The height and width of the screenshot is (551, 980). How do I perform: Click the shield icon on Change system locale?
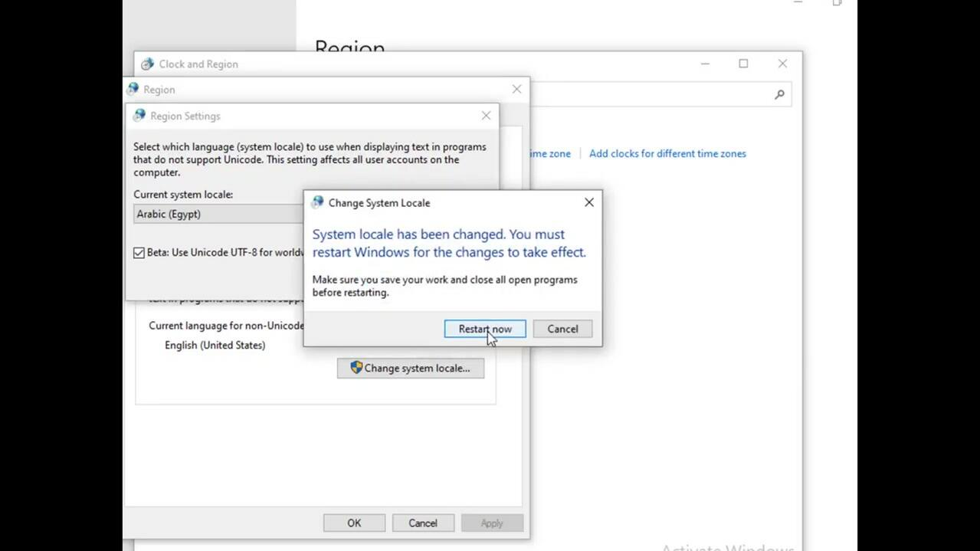[356, 368]
